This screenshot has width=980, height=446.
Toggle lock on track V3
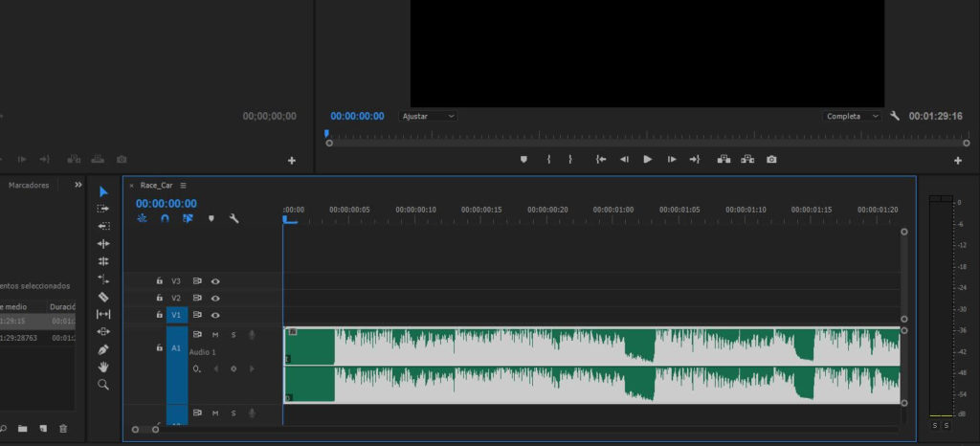[160, 281]
